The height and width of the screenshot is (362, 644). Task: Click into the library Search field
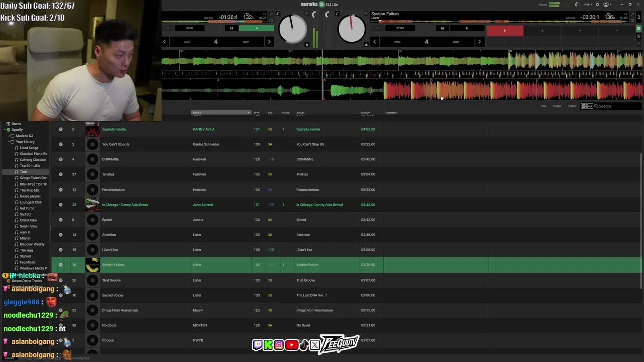pyautogui.click(x=619, y=106)
